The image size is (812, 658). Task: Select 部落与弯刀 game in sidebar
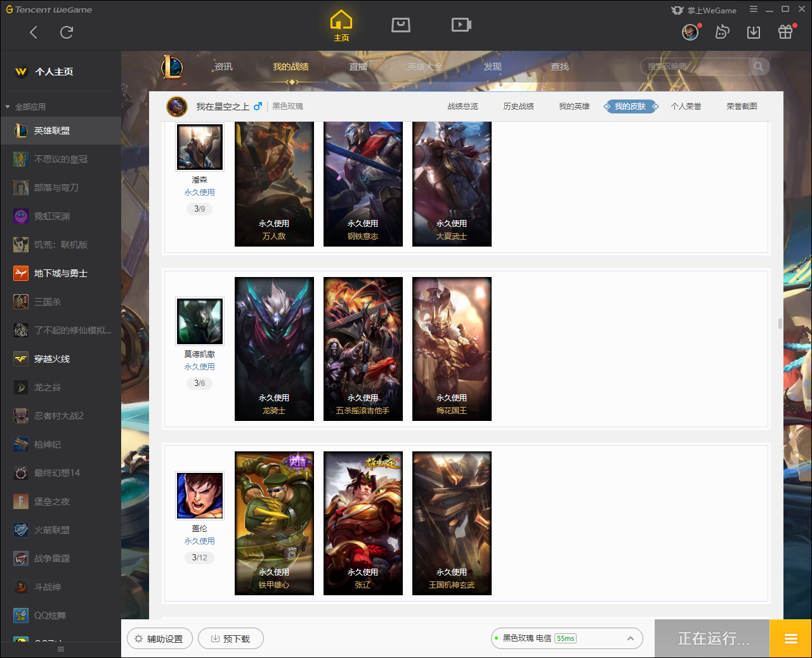coord(60,188)
